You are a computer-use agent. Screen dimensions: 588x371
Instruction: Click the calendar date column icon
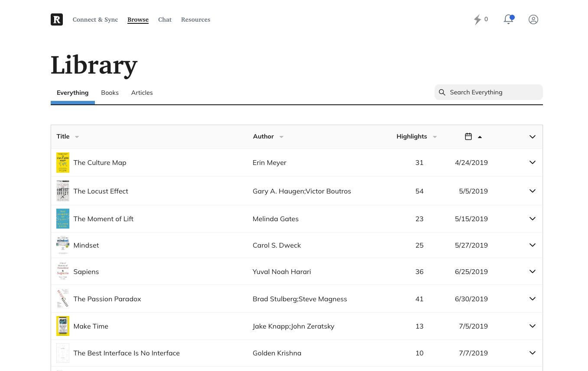pos(468,137)
